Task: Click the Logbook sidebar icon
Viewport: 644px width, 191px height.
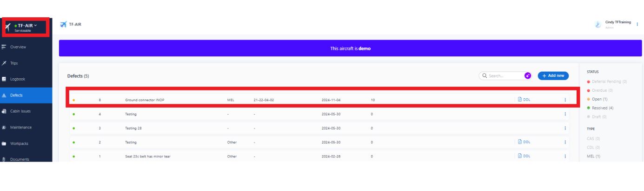Action: tap(4, 79)
